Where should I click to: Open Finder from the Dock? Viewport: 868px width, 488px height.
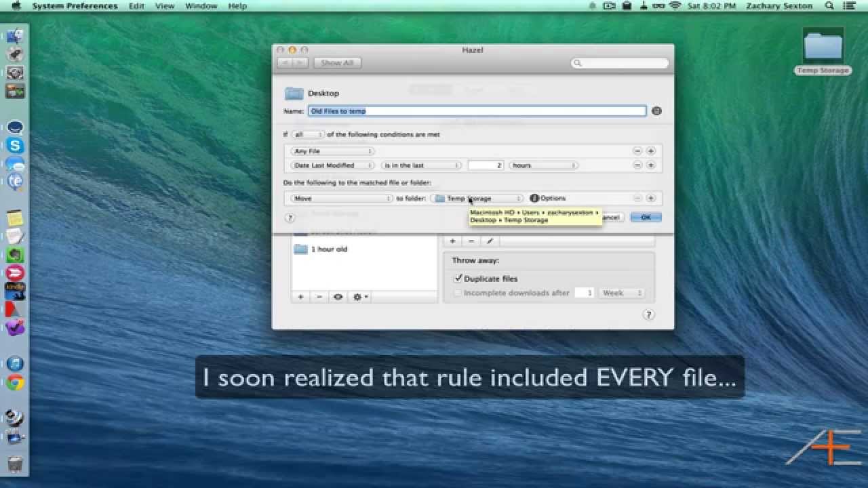[15, 37]
